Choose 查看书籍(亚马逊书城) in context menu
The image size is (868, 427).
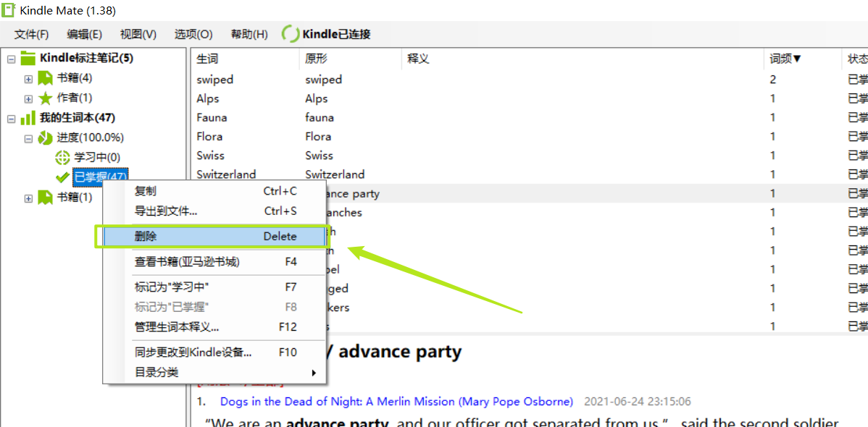coord(214,261)
